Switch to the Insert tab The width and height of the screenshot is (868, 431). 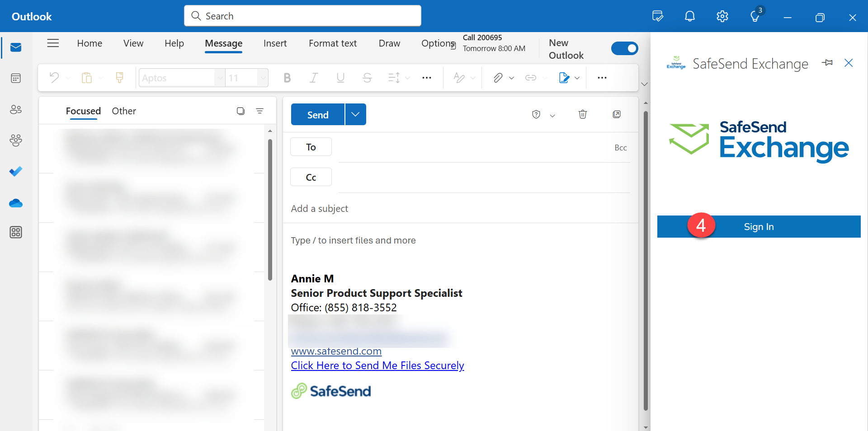tap(275, 43)
